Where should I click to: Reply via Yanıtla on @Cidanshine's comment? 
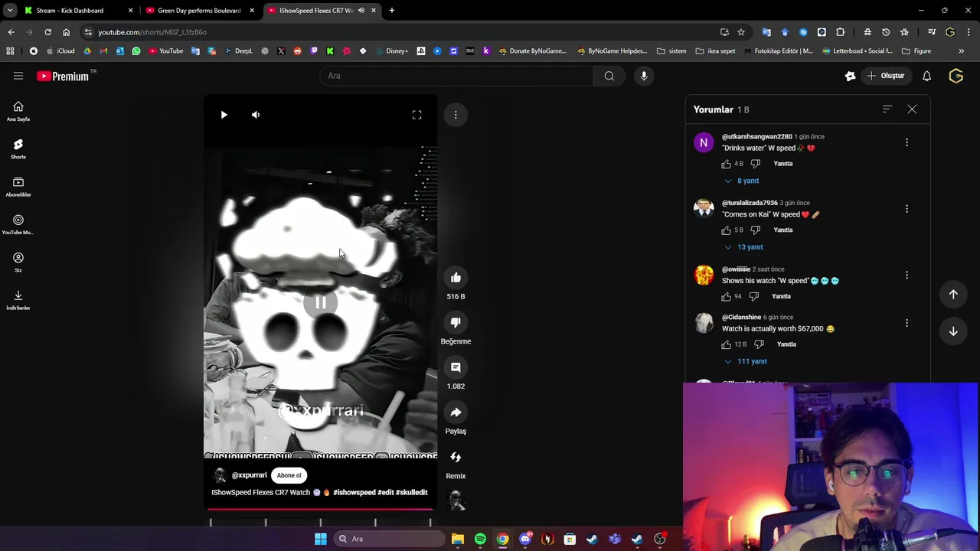[786, 344]
